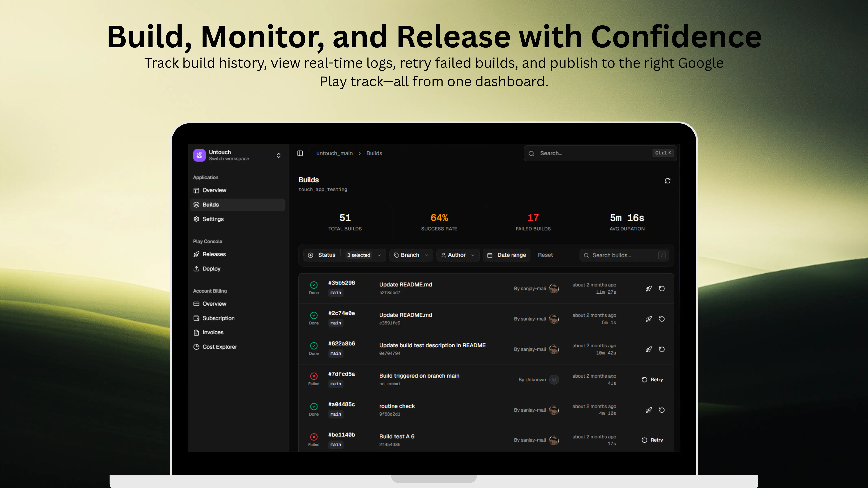Reset the build filters
The width and height of the screenshot is (868, 488).
tap(545, 255)
